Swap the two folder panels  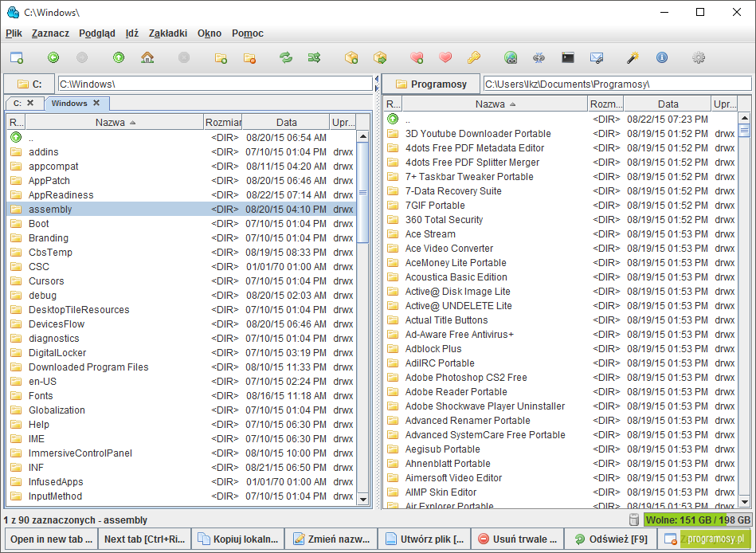[286, 58]
